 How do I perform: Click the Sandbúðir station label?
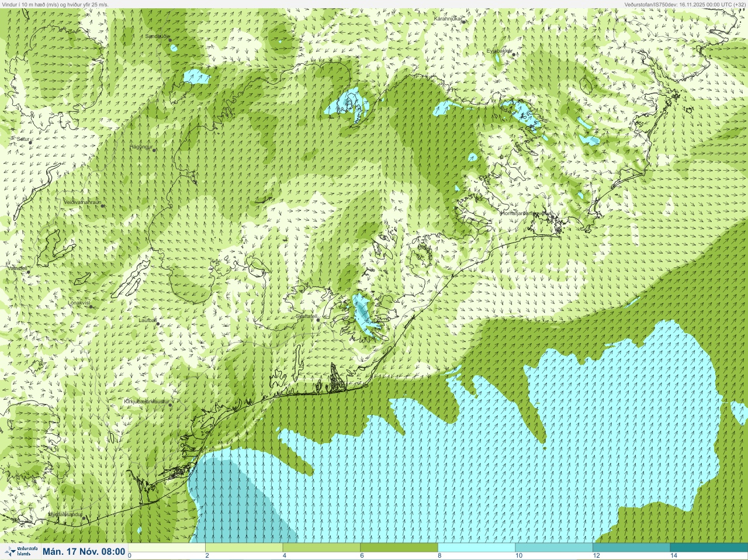pos(158,36)
